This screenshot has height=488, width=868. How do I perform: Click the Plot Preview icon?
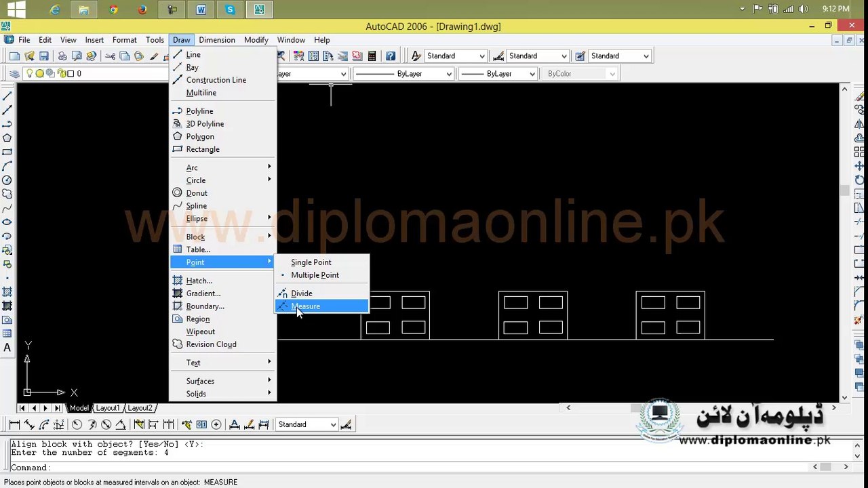77,56
